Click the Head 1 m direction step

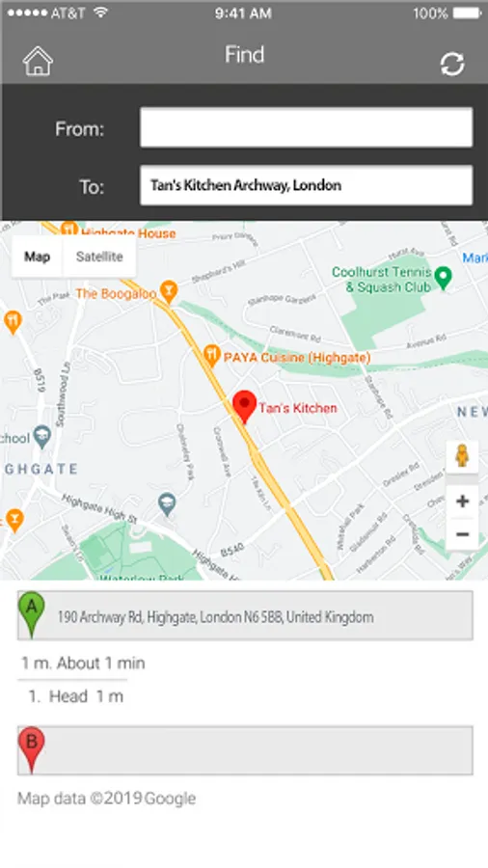point(76,695)
